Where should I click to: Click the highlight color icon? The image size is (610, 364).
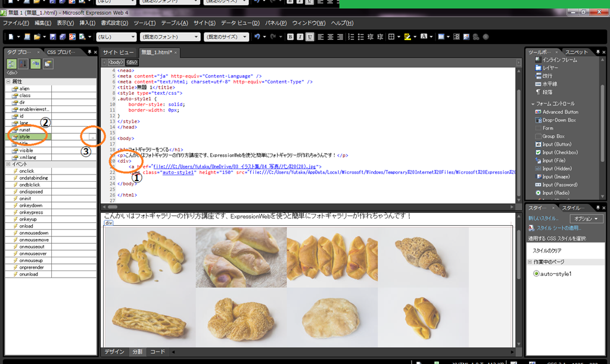click(407, 37)
